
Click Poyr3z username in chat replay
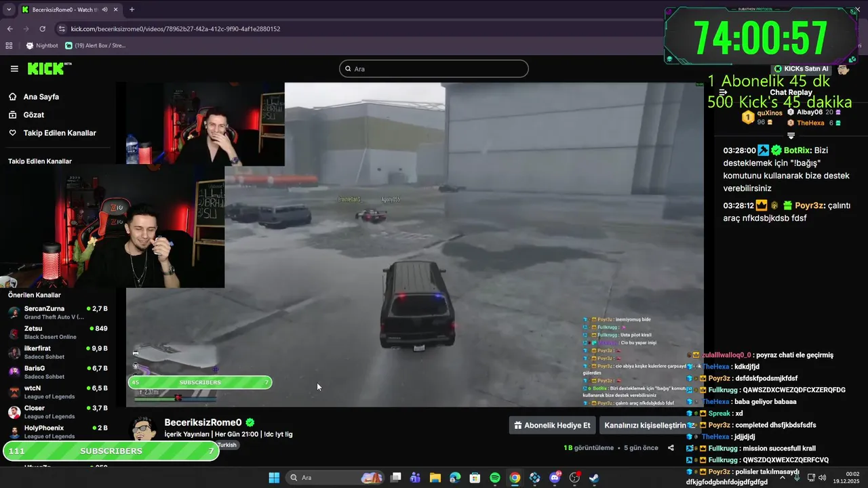point(810,205)
